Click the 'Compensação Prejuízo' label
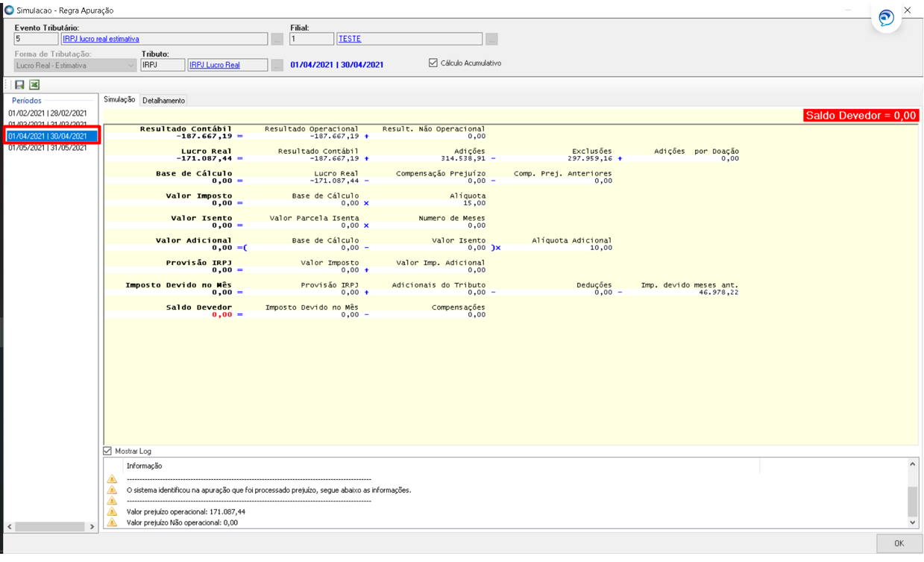 pyautogui.click(x=440, y=174)
